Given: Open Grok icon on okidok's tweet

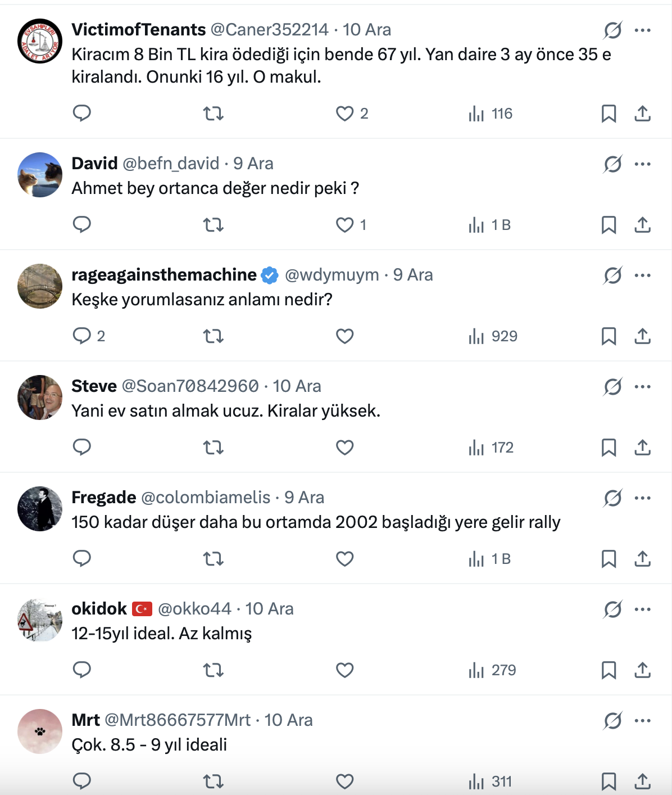Looking at the screenshot, I should (x=612, y=609).
